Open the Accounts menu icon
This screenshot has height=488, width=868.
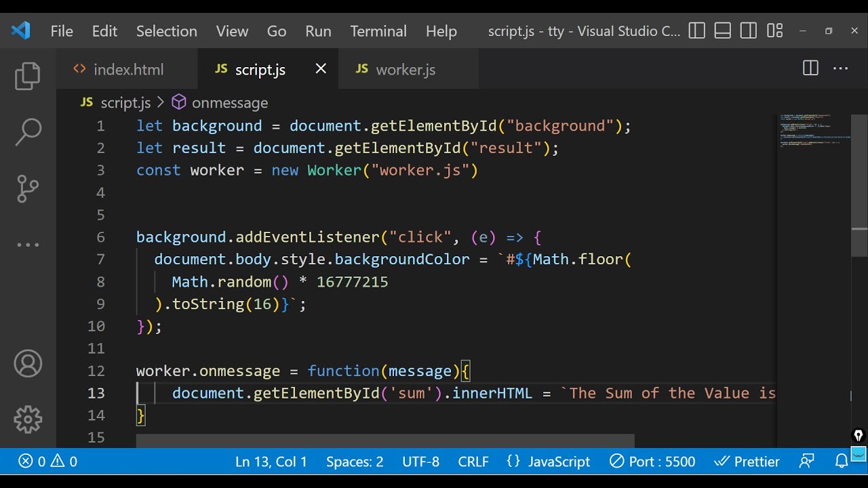pos(28,364)
